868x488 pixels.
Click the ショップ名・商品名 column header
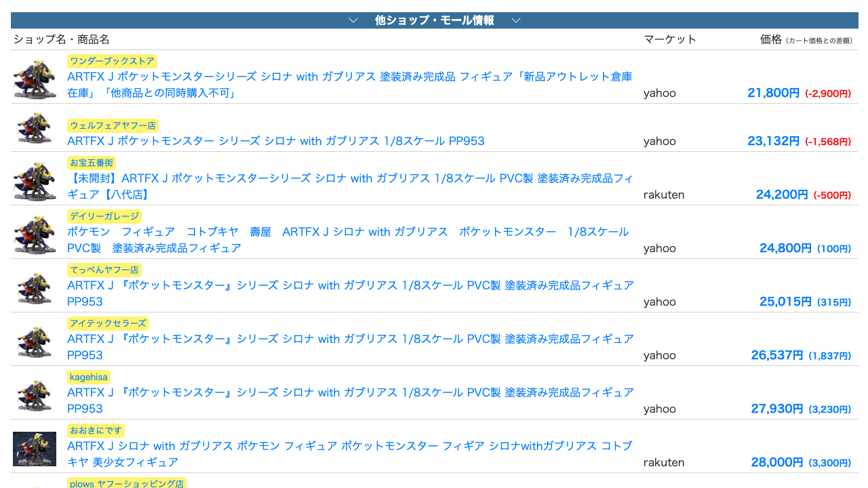point(62,39)
